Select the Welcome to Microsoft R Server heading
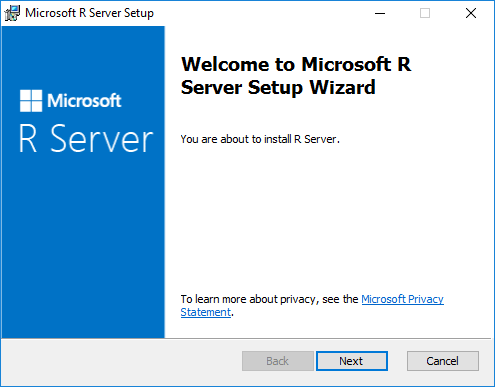The image size is (495, 387). [296, 76]
